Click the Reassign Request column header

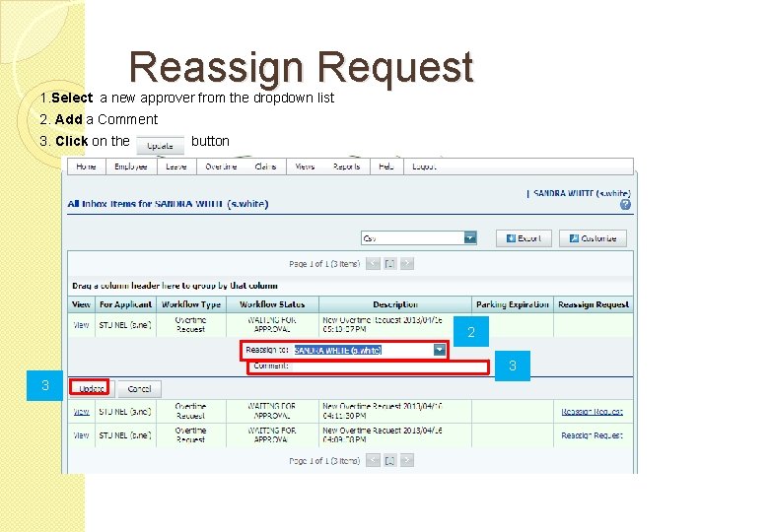tap(594, 304)
